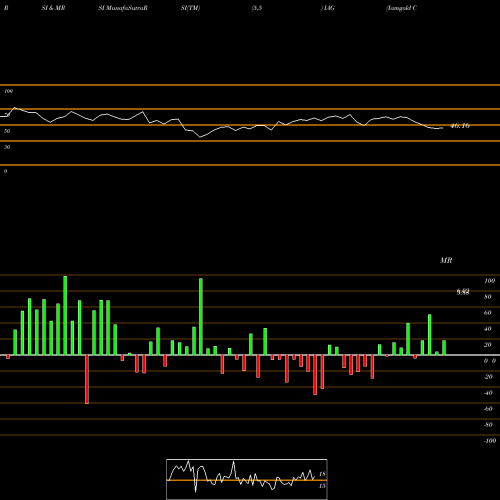The height and width of the screenshot is (500, 500).
Task: Select the MR panel title label
Action: click(446, 260)
